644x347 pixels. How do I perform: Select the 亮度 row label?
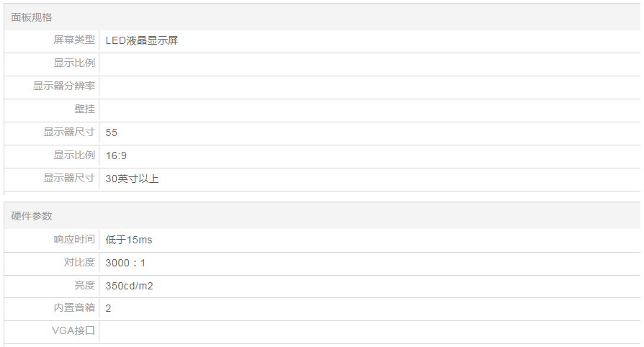coord(84,286)
